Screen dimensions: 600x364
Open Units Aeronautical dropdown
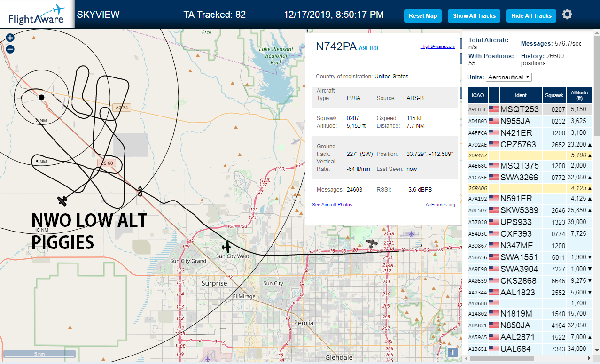[509, 77]
